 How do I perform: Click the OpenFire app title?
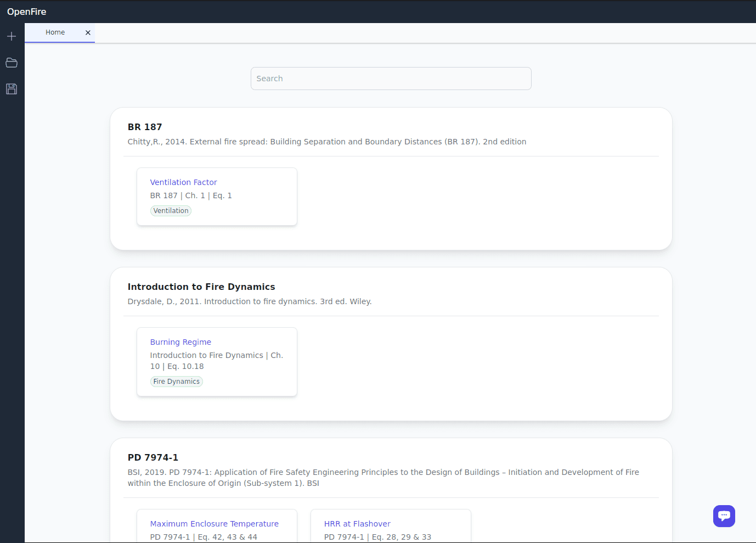[x=26, y=12]
